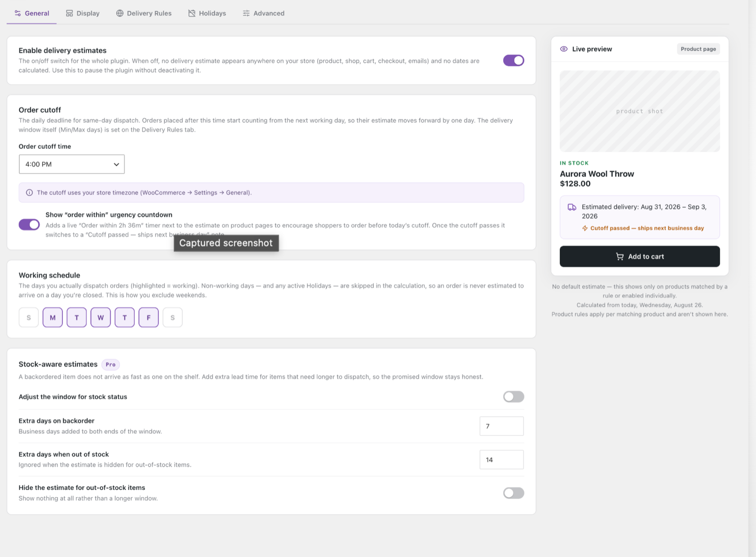This screenshot has height=557, width=756.
Task: Click the store timezone notice text
Action: [x=144, y=193]
